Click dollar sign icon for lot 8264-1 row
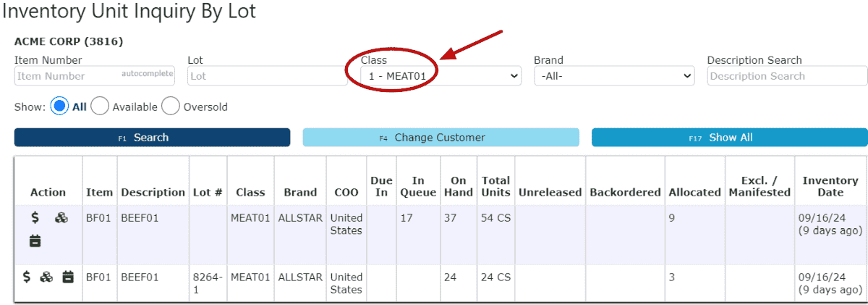 (x=27, y=276)
